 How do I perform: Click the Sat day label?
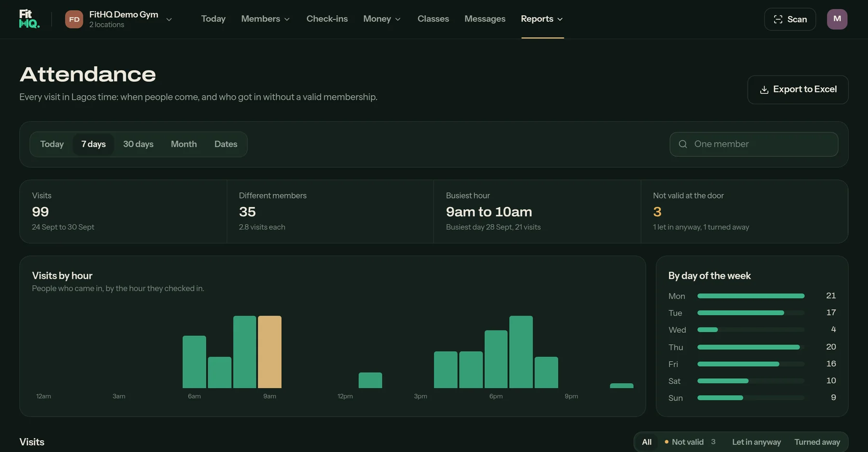tap(674, 381)
